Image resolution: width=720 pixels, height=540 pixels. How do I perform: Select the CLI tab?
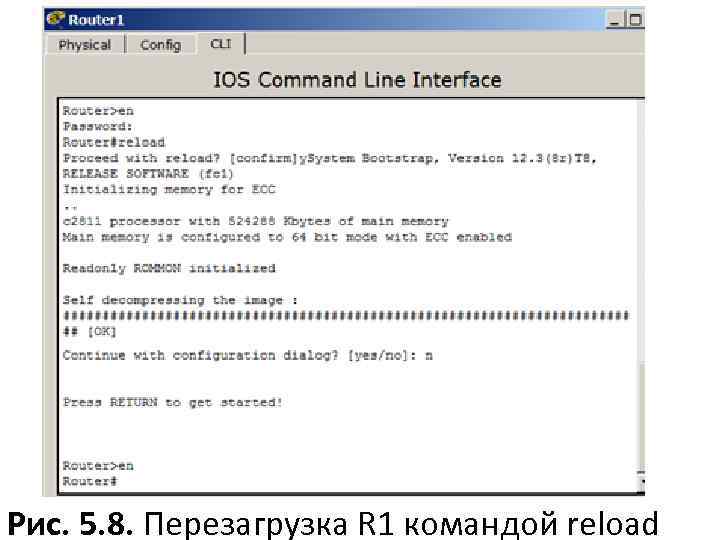point(221,44)
